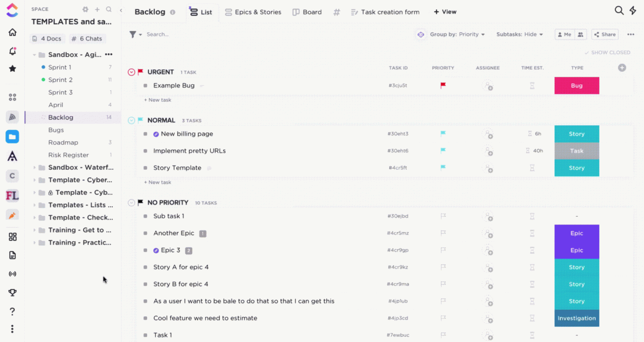Image resolution: width=644 pixels, height=342 pixels.
Task: Open Group by Priority dropdown
Action: pos(457,35)
